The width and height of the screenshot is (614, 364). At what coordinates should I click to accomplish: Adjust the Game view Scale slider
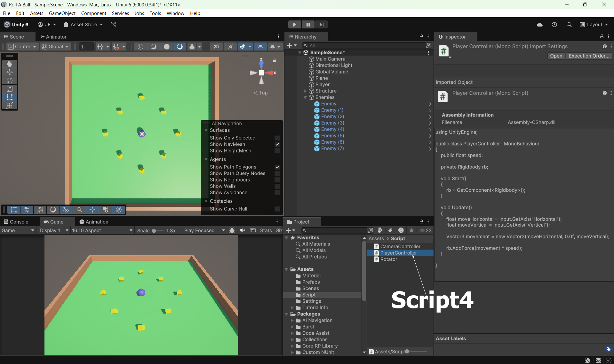click(154, 231)
